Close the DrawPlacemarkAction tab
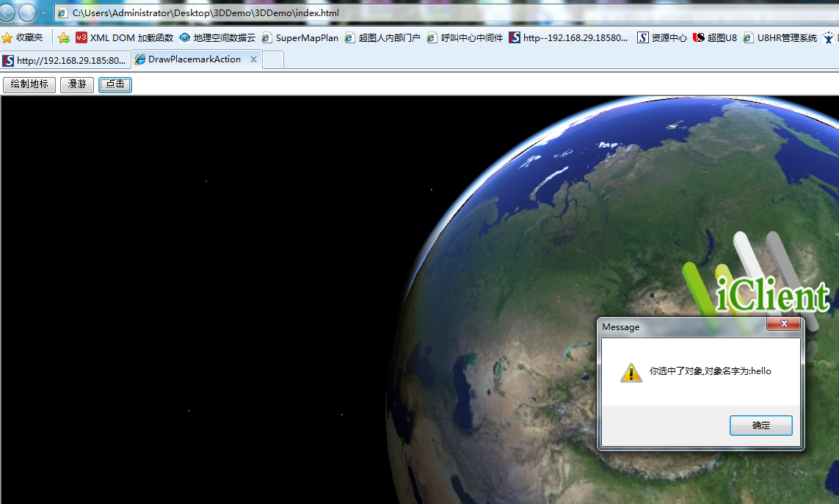The image size is (839, 504). click(254, 59)
